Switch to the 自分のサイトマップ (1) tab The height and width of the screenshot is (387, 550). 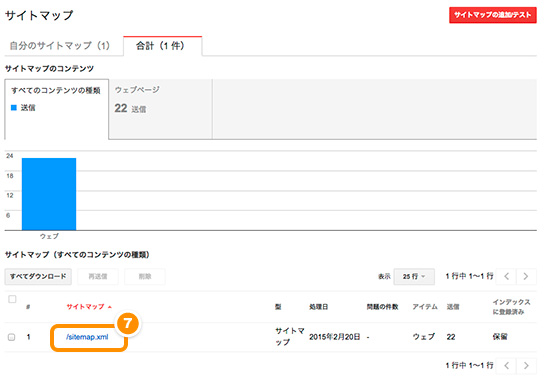60,46
